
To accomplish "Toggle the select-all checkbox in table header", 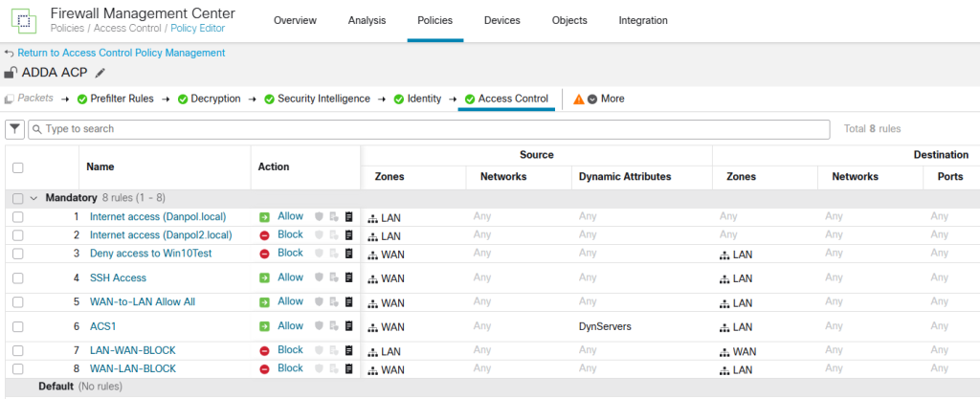I will click(17, 167).
